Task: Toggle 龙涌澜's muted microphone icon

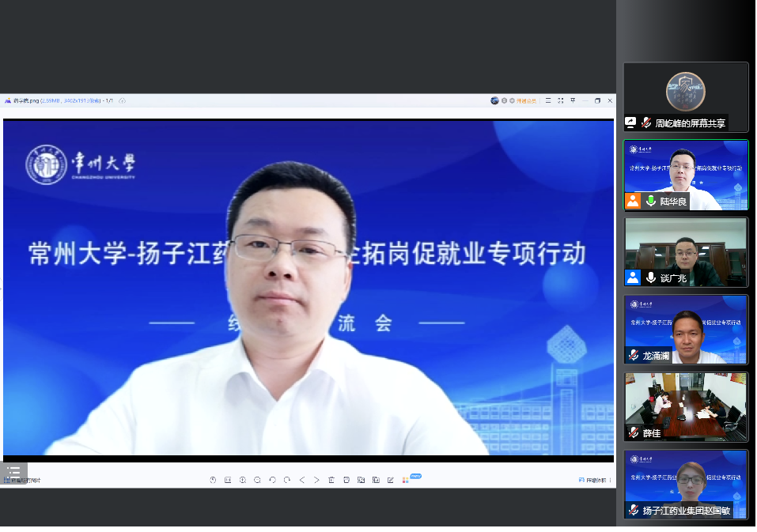Action: point(633,356)
